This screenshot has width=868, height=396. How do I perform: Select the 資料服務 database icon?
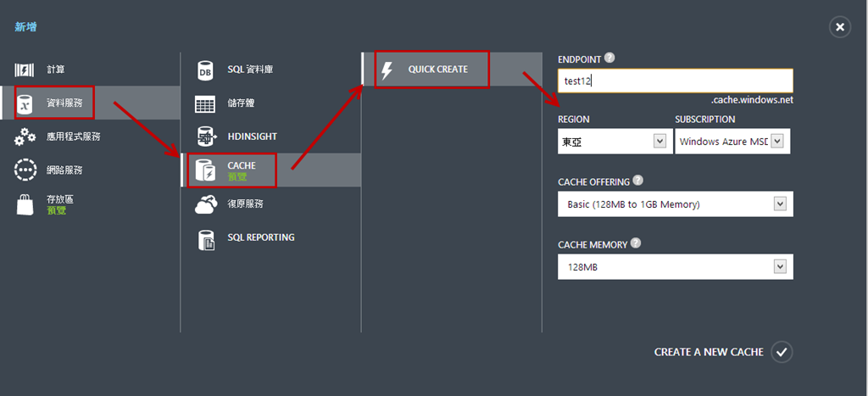tap(25, 103)
